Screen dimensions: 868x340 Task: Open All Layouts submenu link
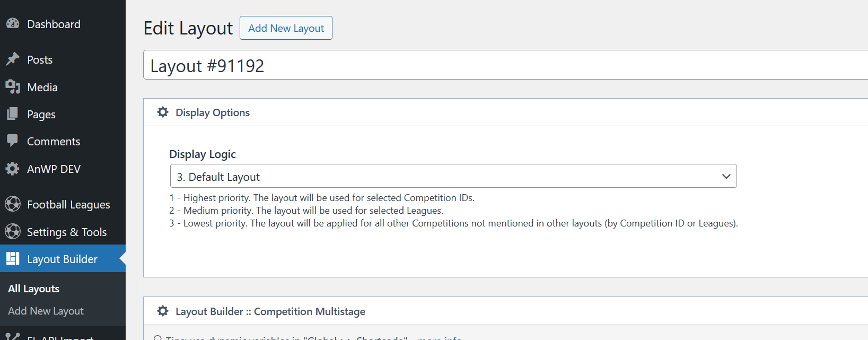pos(34,289)
